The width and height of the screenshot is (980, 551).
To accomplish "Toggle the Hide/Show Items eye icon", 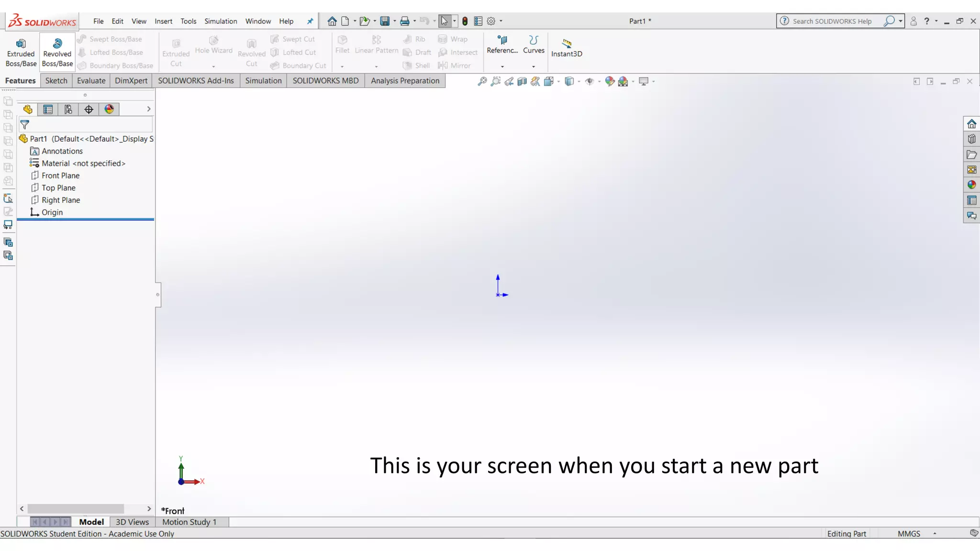I will [x=590, y=81].
